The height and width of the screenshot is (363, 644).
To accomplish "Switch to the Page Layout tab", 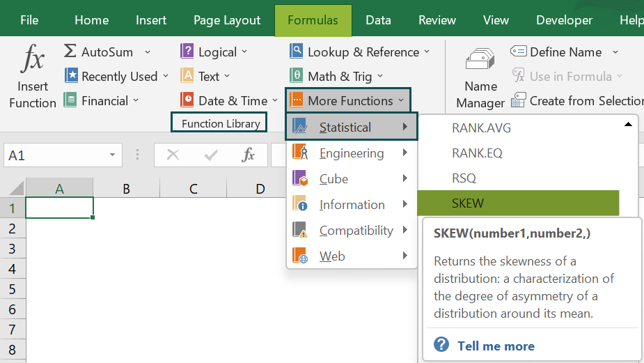I will click(x=227, y=20).
